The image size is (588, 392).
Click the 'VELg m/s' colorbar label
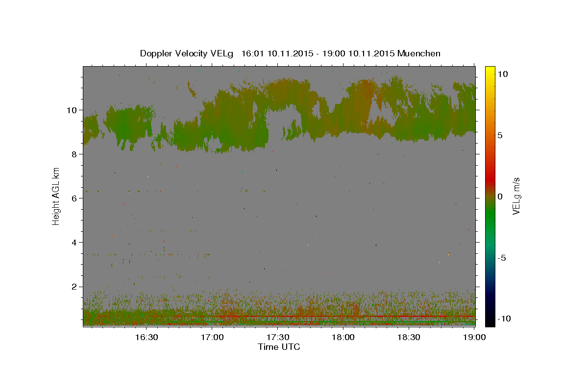[516, 196]
